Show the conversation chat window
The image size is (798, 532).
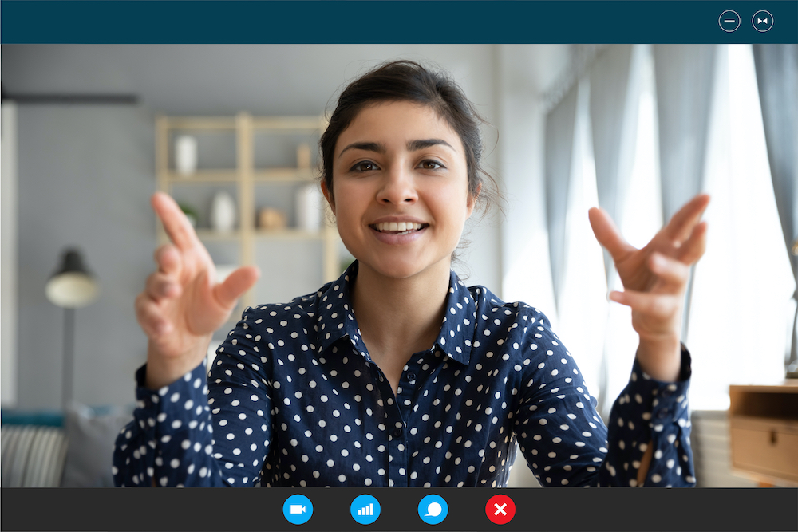click(x=433, y=509)
